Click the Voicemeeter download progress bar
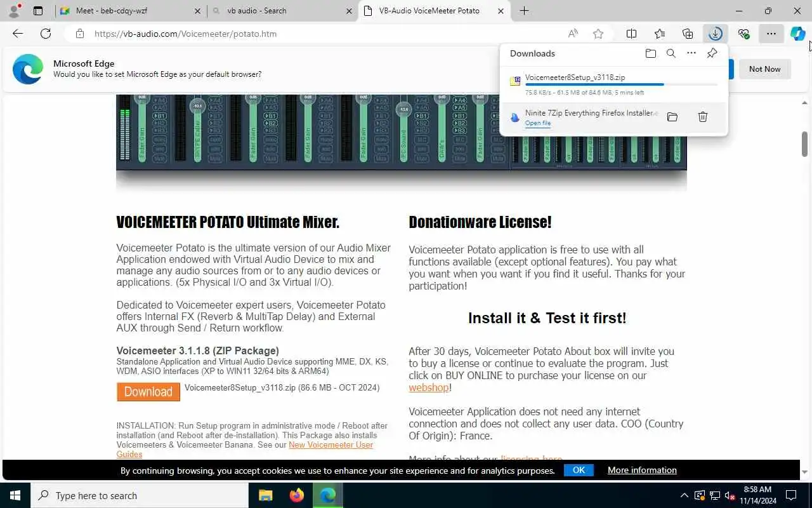812x508 pixels. (621, 84)
